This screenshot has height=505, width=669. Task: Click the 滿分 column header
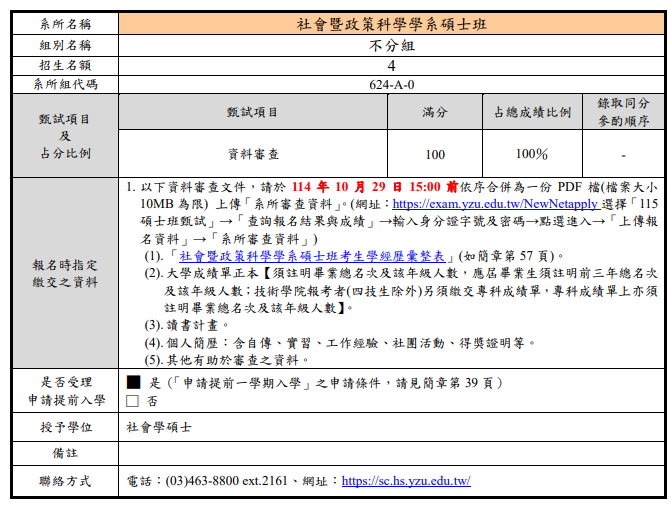coord(435,112)
